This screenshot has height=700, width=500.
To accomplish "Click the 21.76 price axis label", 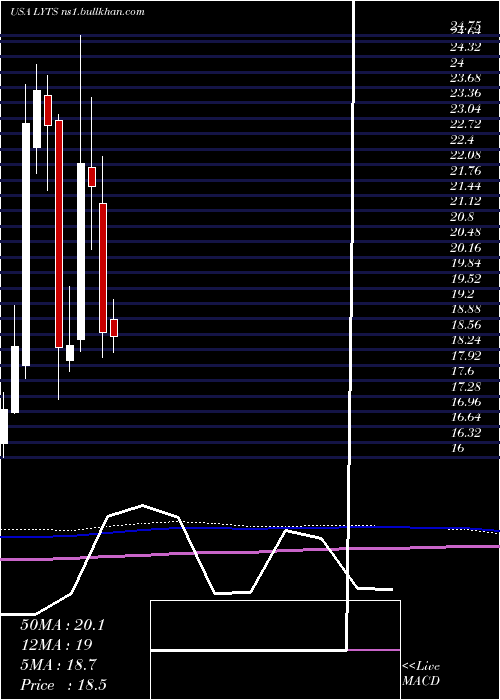I will pyautogui.click(x=466, y=171).
